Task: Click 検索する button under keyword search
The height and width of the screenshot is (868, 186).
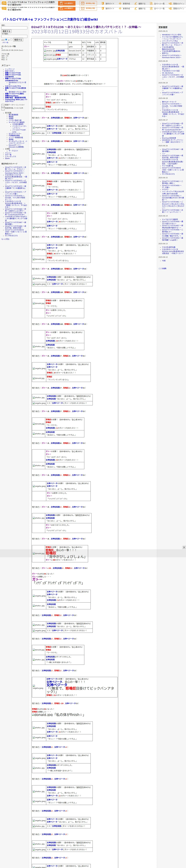Action: (x=6, y=31)
